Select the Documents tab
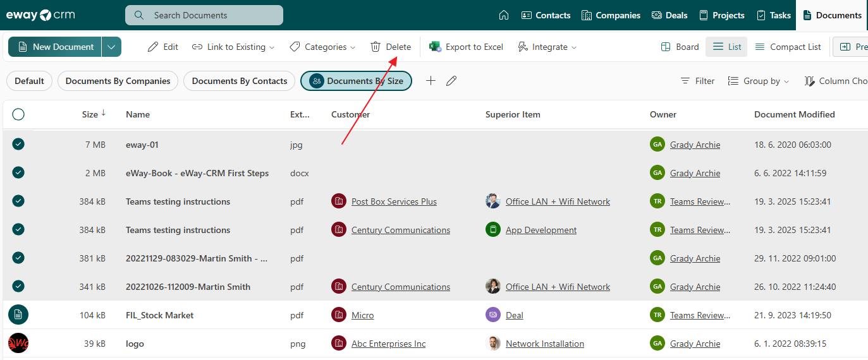 pyautogui.click(x=832, y=15)
